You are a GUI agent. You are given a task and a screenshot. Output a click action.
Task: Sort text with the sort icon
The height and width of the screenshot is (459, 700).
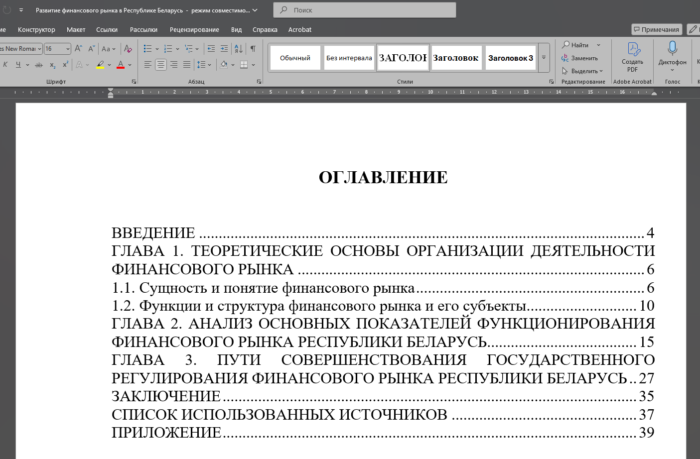click(239, 49)
